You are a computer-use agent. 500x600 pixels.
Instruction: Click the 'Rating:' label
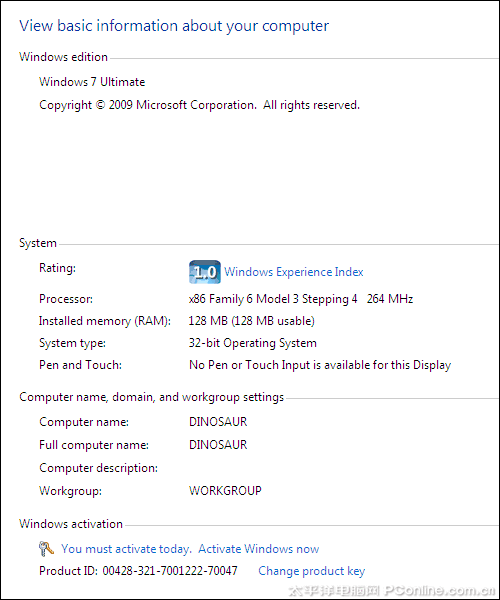pos(57,268)
